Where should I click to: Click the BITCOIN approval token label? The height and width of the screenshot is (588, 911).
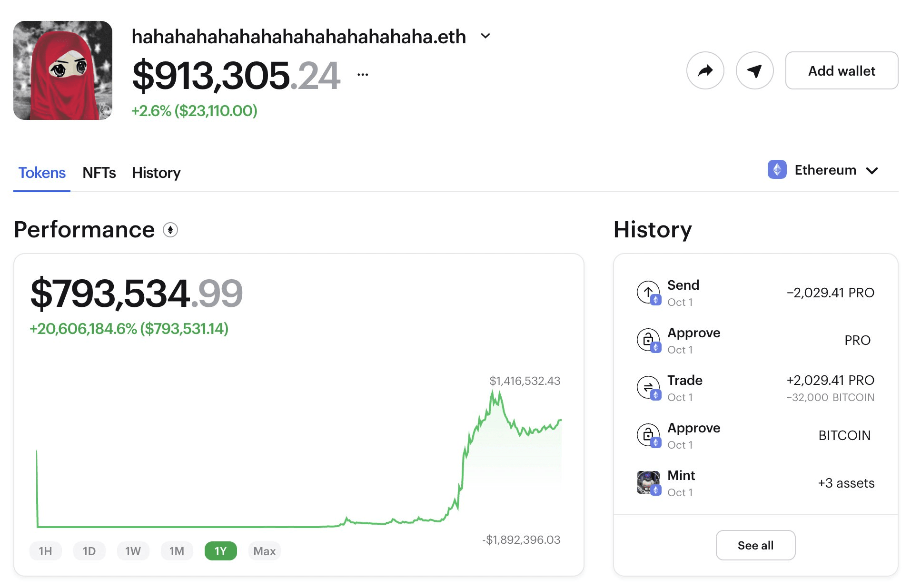pos(844,435)
